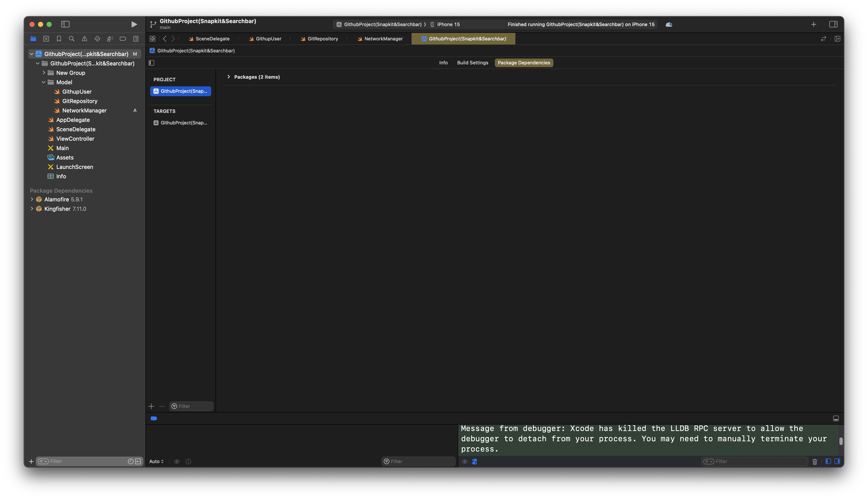Switch to the GitRepository tab

[319, 39]
